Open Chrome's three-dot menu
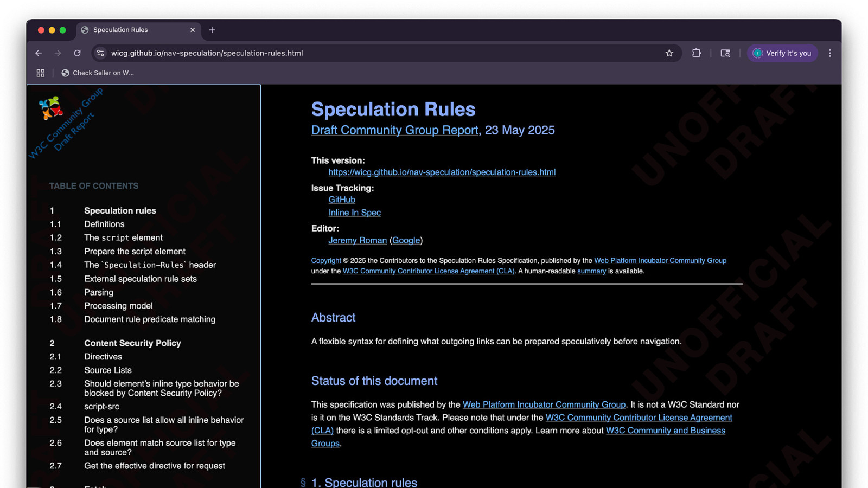Viewport: 868px width, 488px height. coord(829,53)
